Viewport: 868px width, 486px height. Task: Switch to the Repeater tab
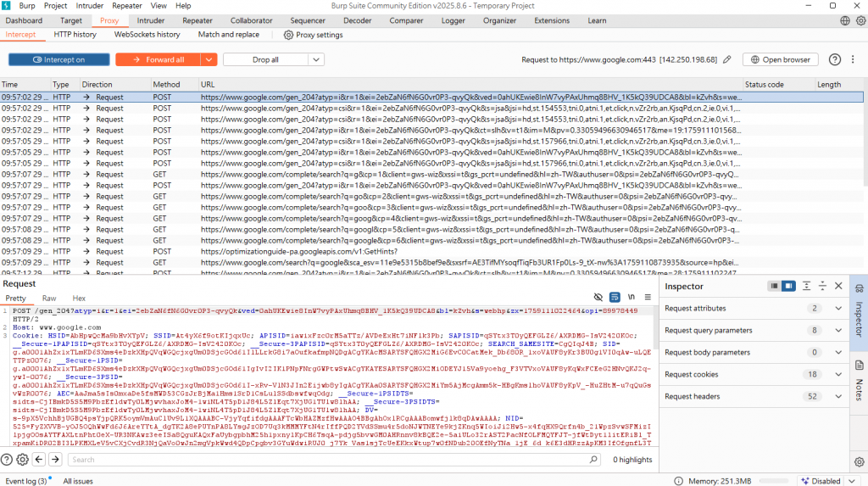(198, 20)
